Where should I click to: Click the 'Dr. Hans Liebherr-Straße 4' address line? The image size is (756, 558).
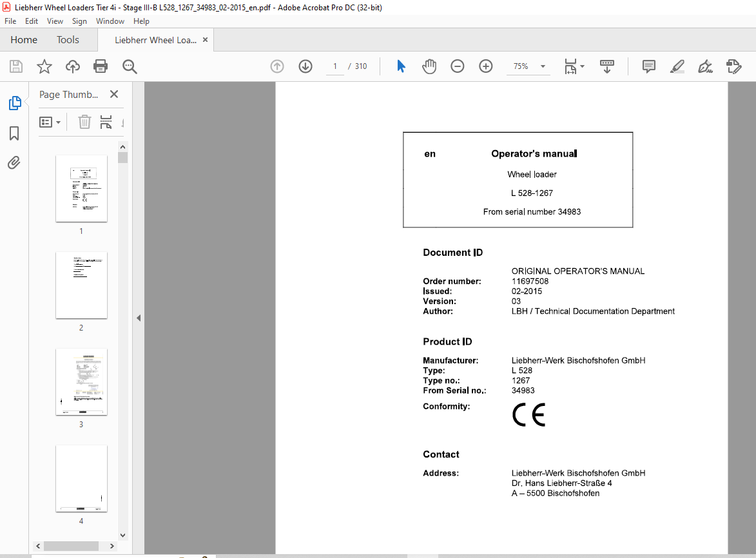(x=562, y=483)
